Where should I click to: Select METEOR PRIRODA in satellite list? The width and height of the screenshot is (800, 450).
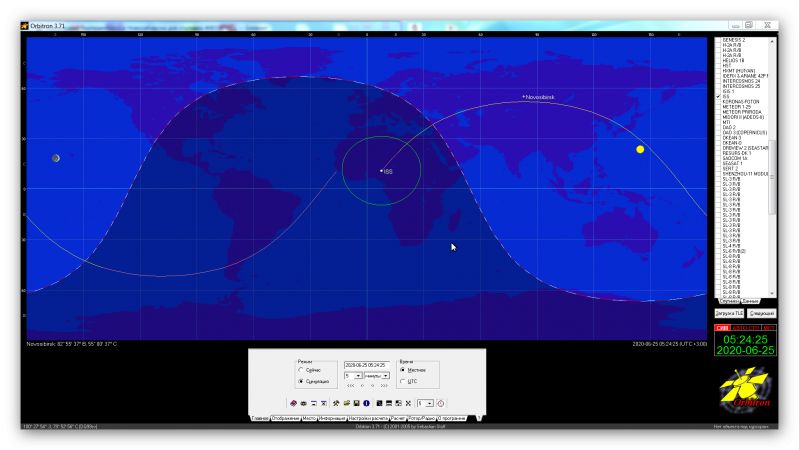(742, 112)
